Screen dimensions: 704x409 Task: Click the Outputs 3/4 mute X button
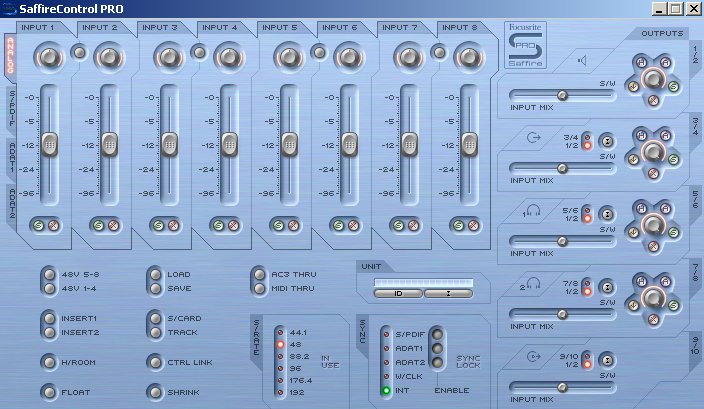[x=653, y=173]
